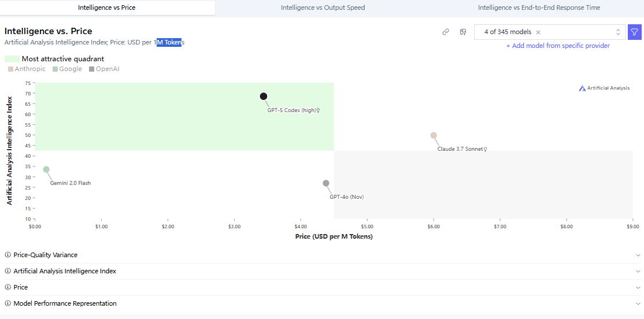This screenshot has height=319, width=644.
Task: Download the chart as an image
Action: [463, 32]
